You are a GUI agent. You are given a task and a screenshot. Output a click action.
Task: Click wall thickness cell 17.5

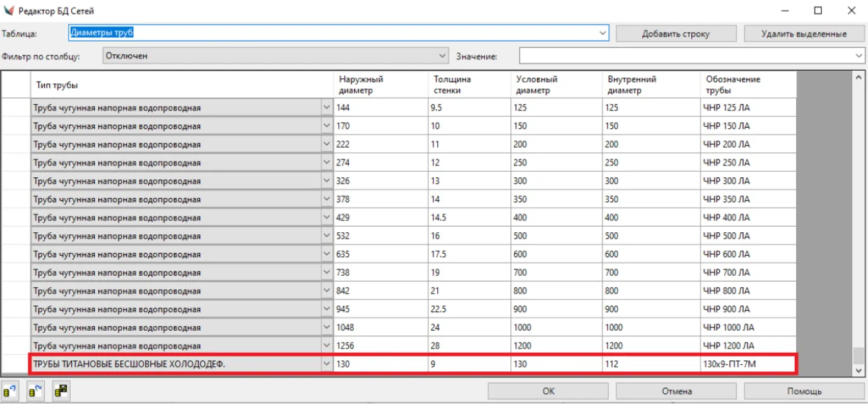[x=469, y=254]
